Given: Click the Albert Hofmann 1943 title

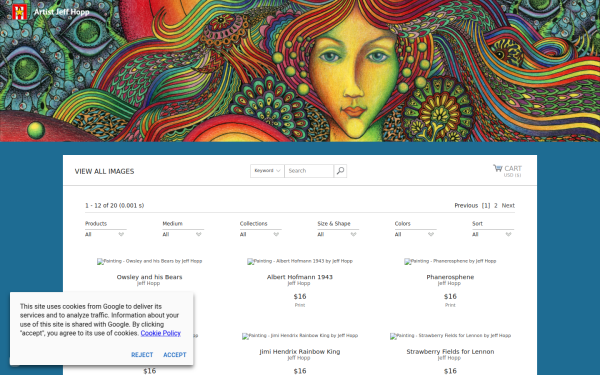Looking at the screenshot, I should click(300, 277).
